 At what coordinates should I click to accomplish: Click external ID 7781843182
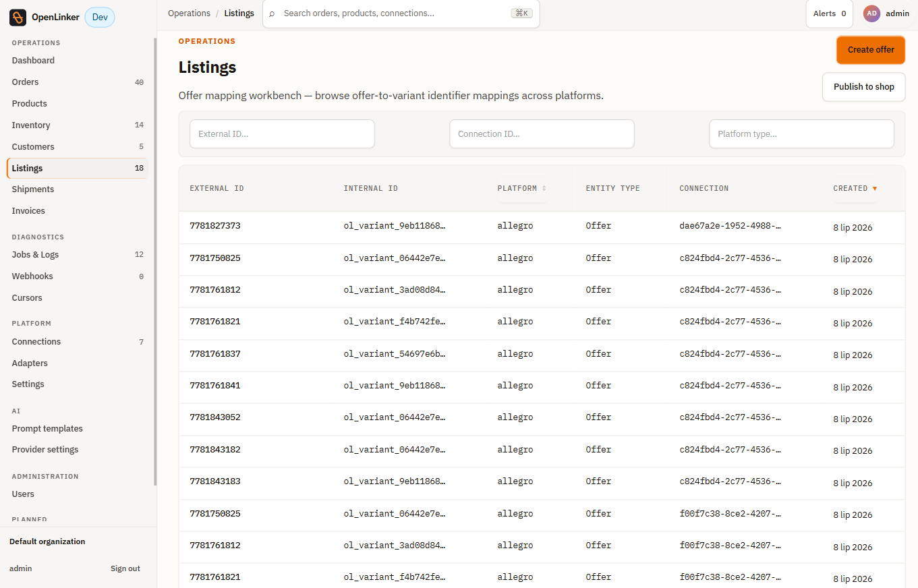pyautogui.click(x=214, y=450)
